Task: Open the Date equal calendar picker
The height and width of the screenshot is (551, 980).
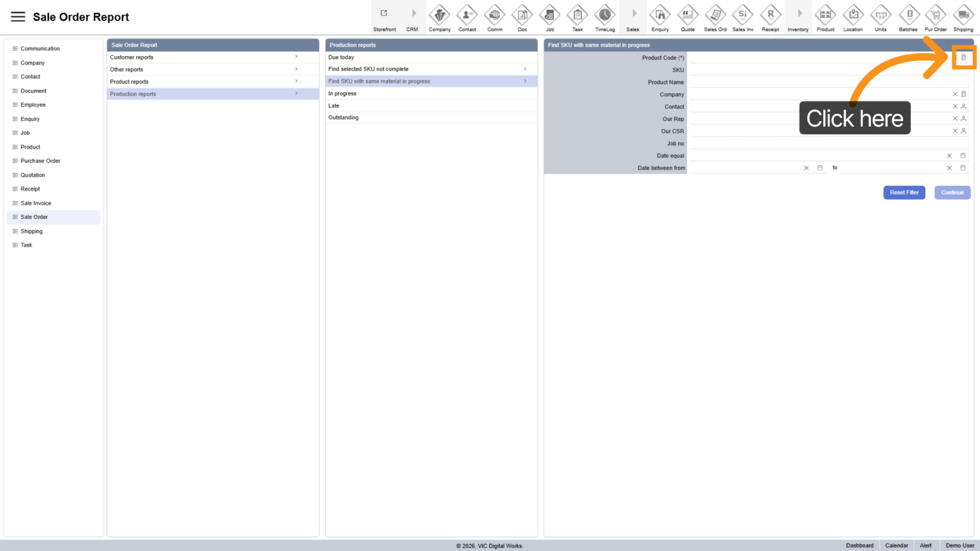Action: pos(963,155)
